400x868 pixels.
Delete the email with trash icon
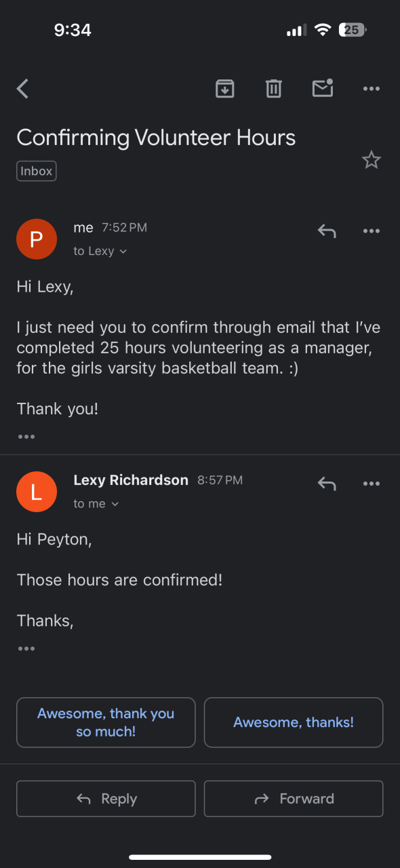pos(274,89)
